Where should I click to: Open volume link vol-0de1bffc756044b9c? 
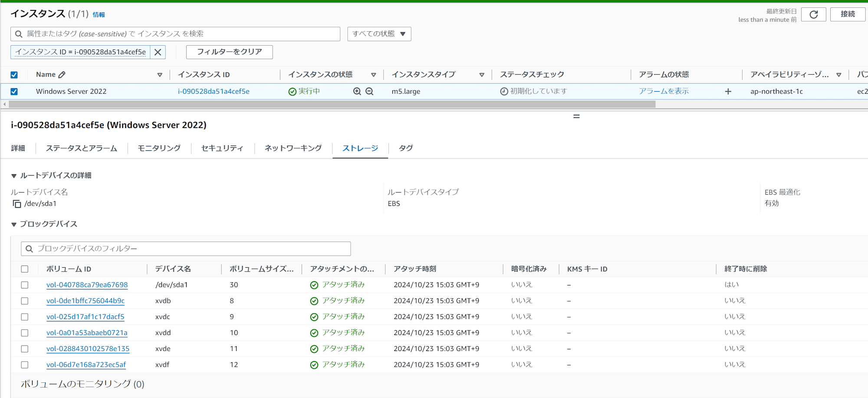tap(85, 301)
